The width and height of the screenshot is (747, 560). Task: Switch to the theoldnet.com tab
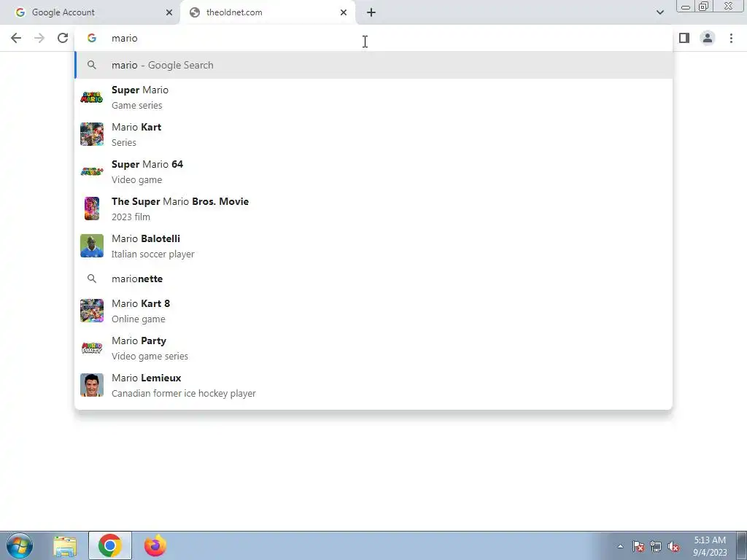268,12
